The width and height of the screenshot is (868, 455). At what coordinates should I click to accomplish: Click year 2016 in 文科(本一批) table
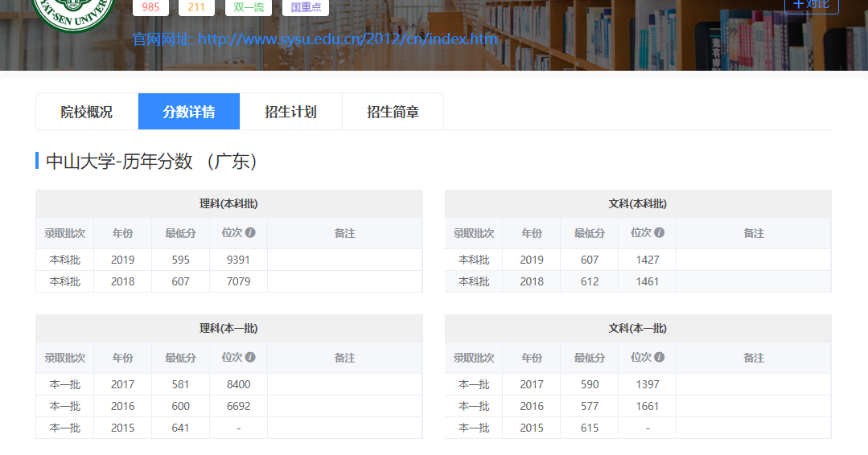[532, 406]
